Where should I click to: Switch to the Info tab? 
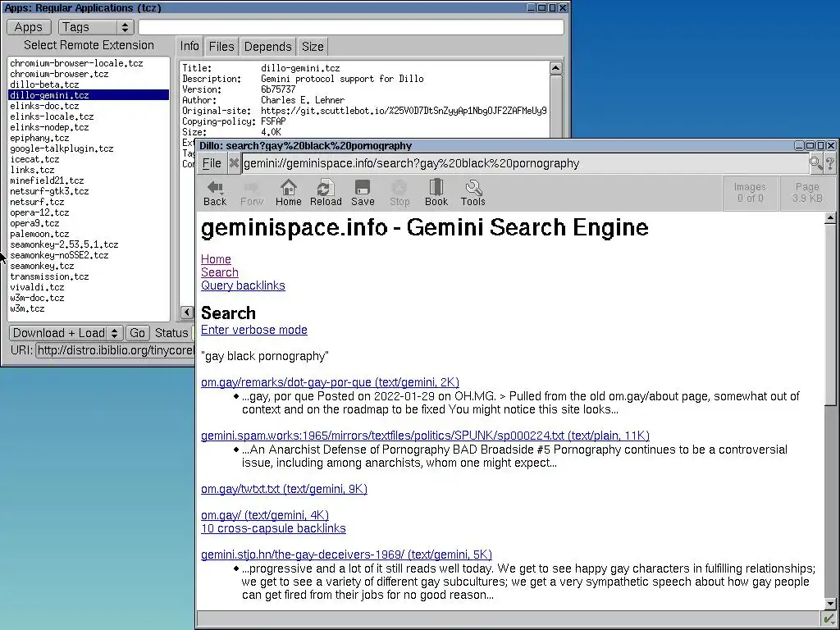tap(189, 46)
